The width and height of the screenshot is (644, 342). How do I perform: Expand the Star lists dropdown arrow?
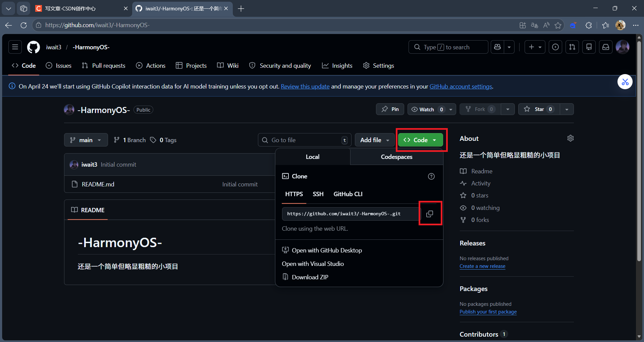point(567,109)
